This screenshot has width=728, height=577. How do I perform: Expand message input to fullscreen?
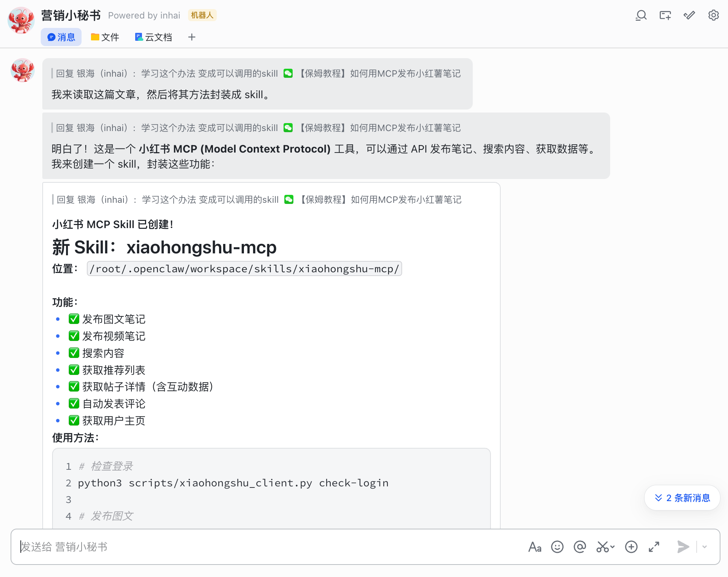pyautogui.click(x=654, y=547)
